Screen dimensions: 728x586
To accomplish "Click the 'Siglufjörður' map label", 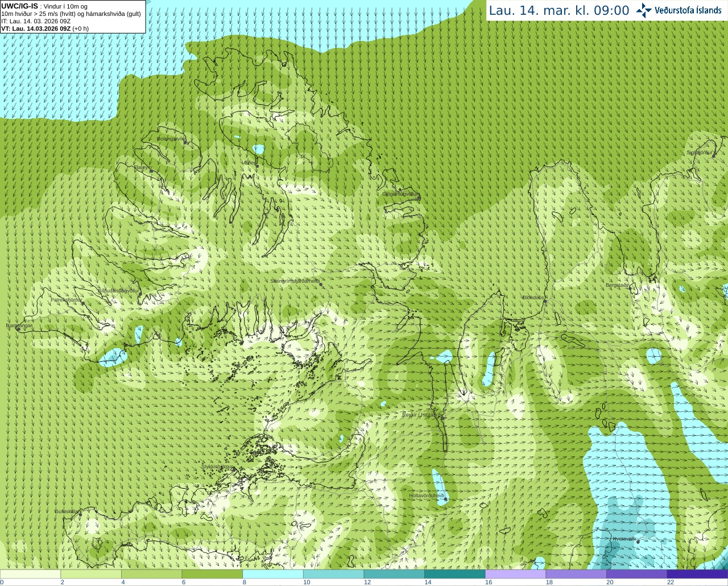I will coord(700,152).
